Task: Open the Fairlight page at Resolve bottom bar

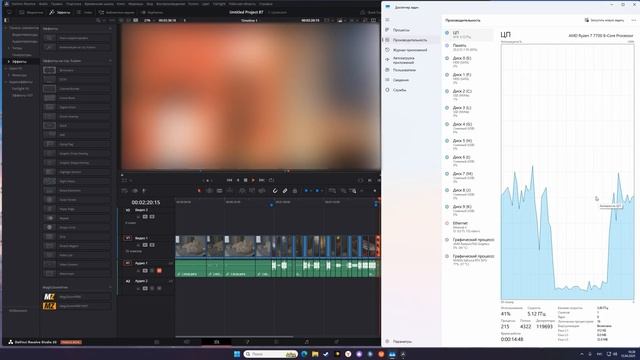Action: pyautogui.click(x=307, y=342)
